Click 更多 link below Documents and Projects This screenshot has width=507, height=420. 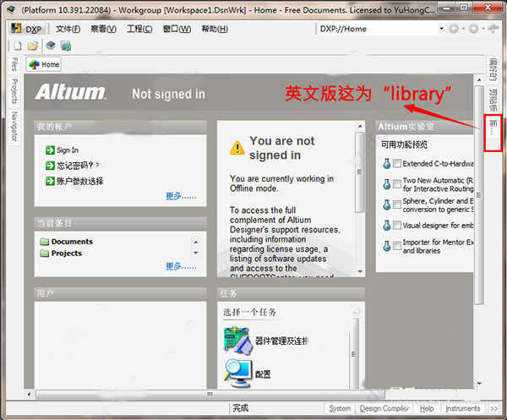(181, 266)
